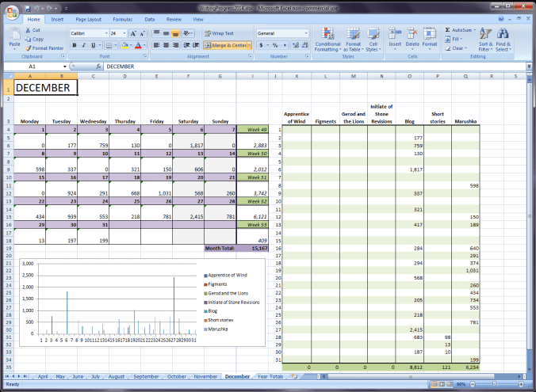Open the Review ribbon tab
The width and height of the screenshot is (536, 392).
(174, 20)
